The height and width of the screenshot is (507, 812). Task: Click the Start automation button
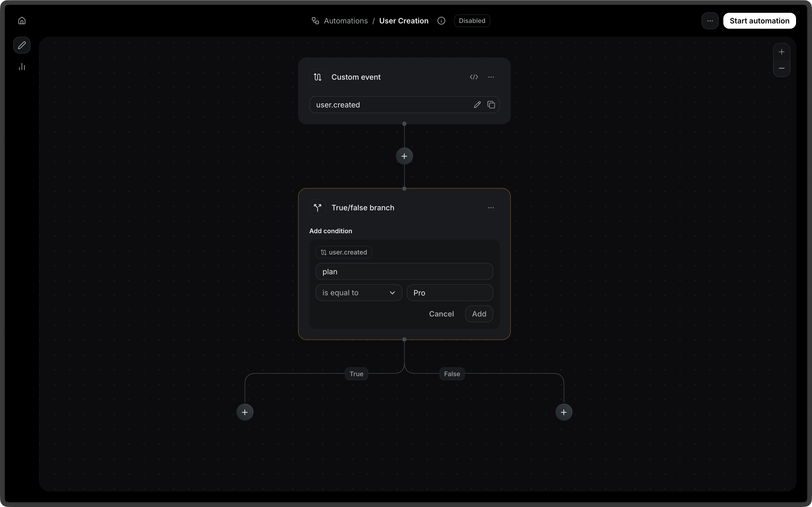point(759,21)
